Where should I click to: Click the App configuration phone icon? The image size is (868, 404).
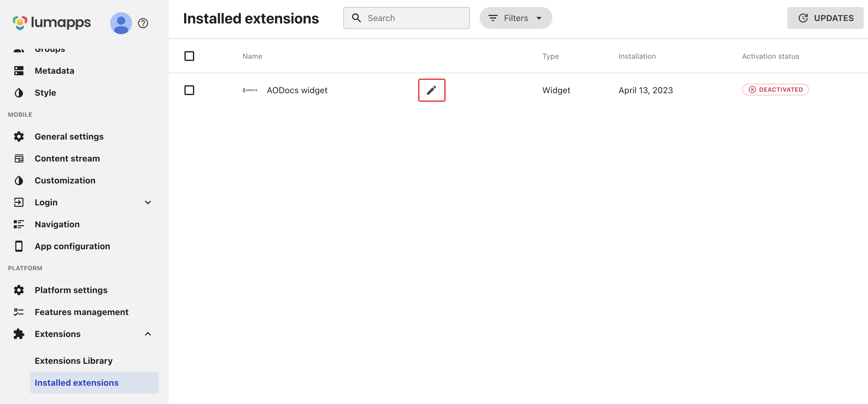click(x=19, y=246)
